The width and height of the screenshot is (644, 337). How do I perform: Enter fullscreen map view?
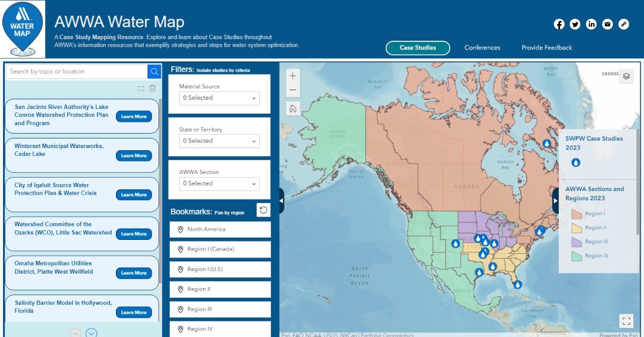click(626, 321)
